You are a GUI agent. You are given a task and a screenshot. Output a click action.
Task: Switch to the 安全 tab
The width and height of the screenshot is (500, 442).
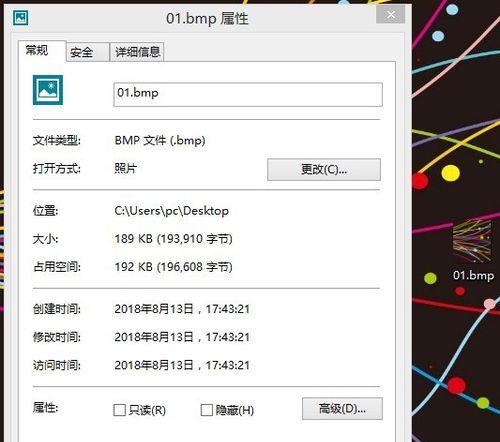[x=88, y=52]
